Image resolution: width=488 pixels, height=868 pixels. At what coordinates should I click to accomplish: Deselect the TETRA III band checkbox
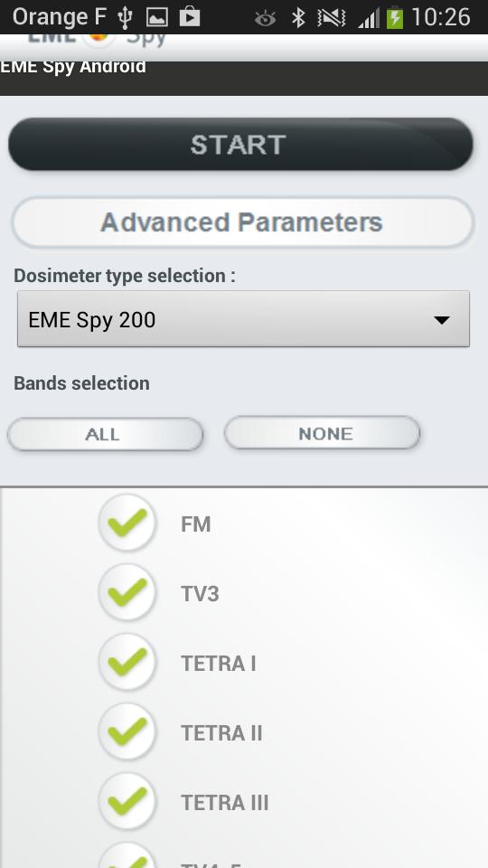[x=127, y=802]
